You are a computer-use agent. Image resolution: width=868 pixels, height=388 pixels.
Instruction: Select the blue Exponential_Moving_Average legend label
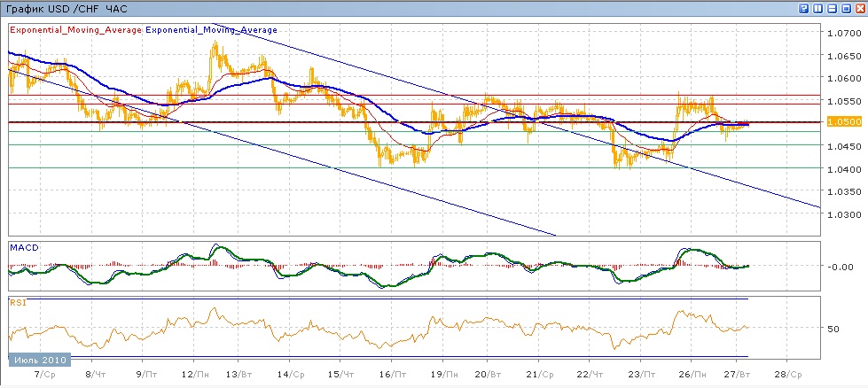tap(211, 30)
